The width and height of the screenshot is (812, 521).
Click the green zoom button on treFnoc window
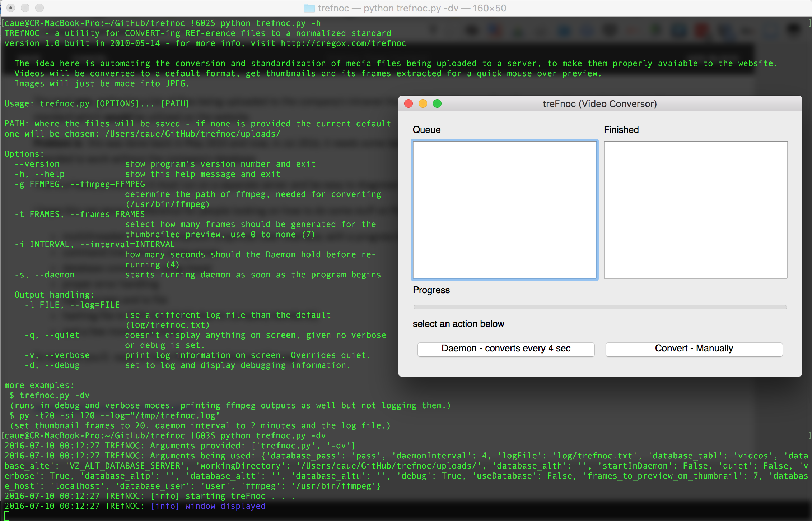pyautogui.click(x=438, y=104)
